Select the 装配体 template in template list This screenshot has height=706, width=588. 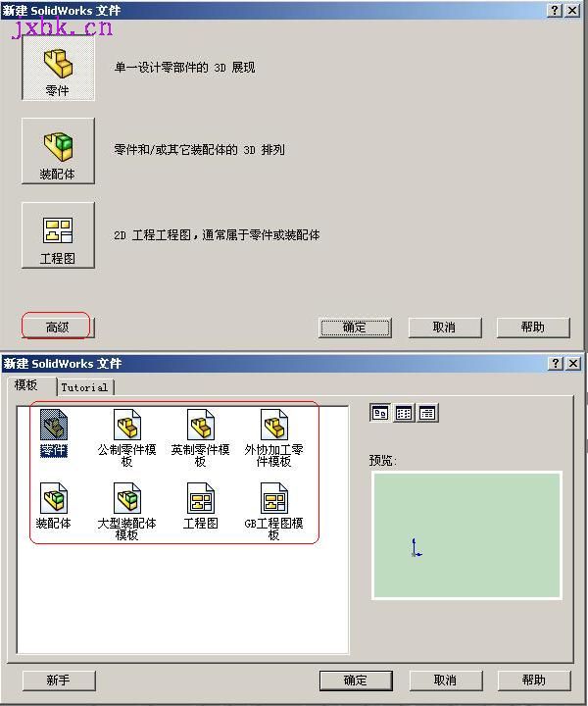click(x=54, y=506)
